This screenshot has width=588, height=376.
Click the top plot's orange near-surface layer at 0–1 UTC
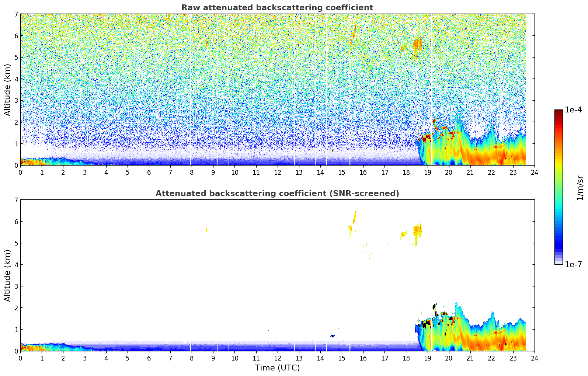(32, 161)
